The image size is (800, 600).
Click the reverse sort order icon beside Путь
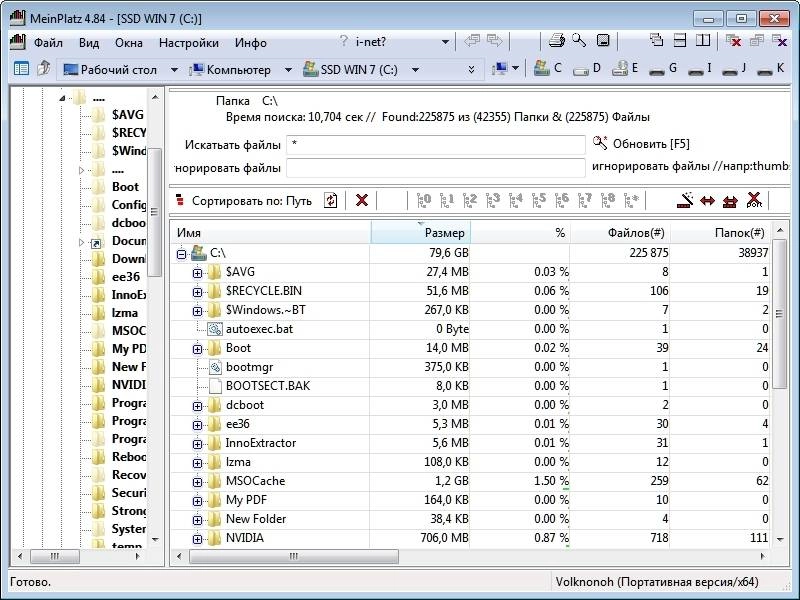(331, 201)
